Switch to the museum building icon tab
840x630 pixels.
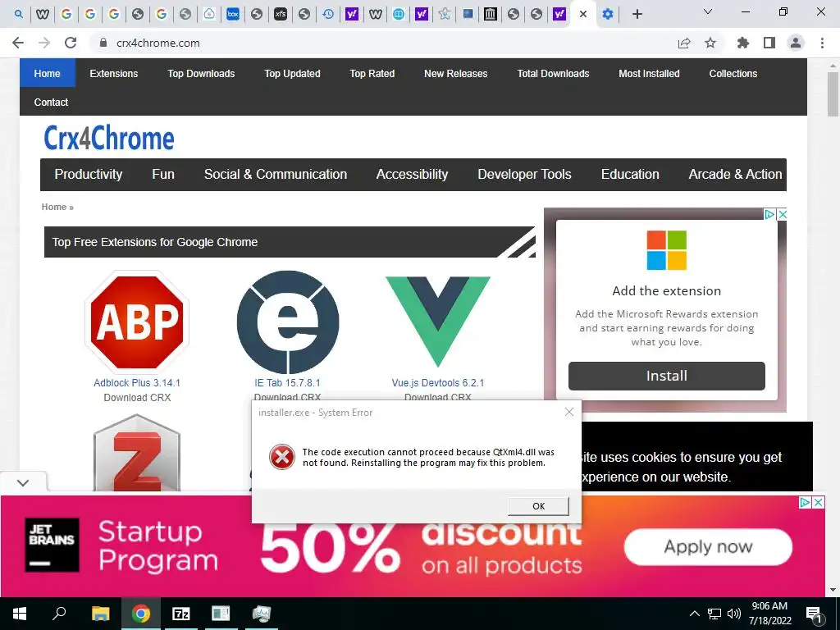tap(491, 14)
